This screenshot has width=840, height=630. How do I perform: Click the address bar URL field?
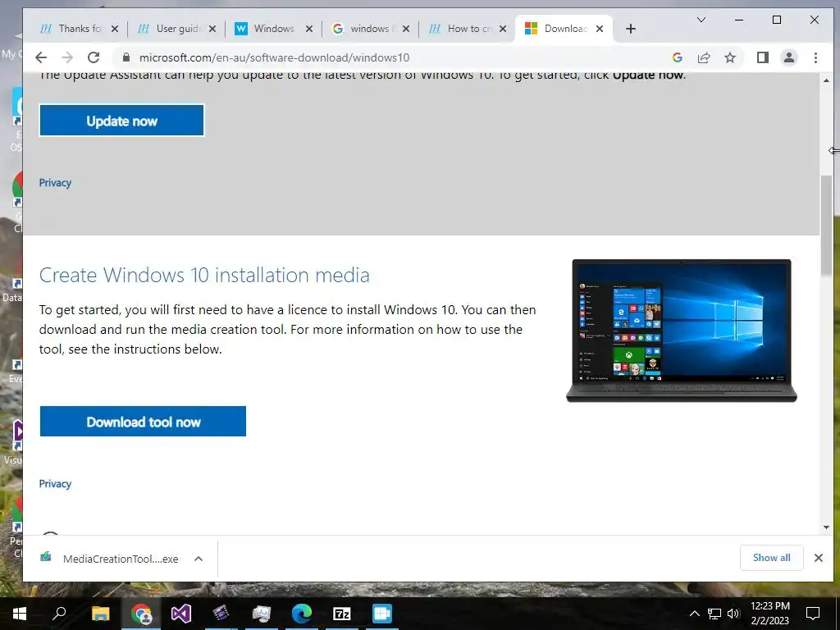pyautogui.click(x=396, y=58)
